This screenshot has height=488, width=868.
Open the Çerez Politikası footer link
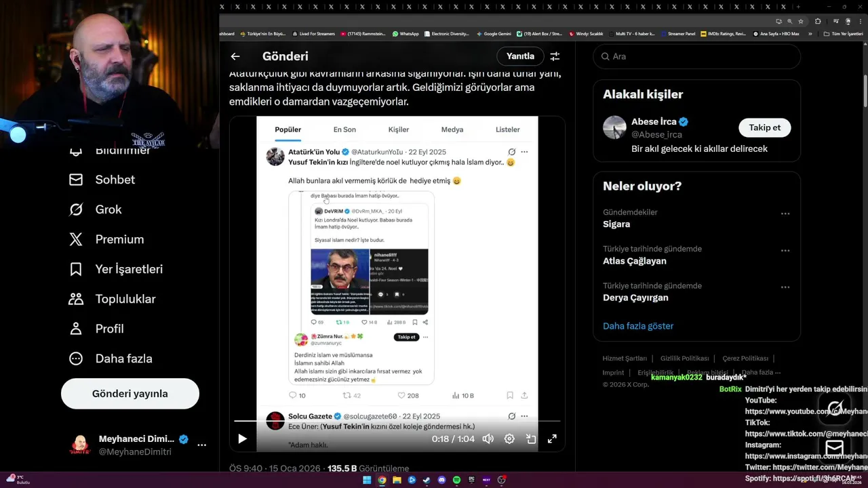point(745,359)
